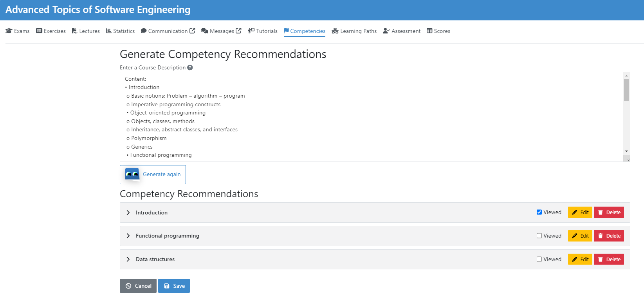Cancel the competency recommendations

tap(138, 286)
